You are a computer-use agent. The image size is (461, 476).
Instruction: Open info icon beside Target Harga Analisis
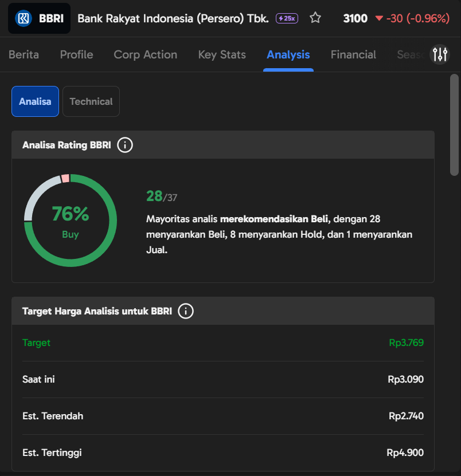(x=186, y=311)
